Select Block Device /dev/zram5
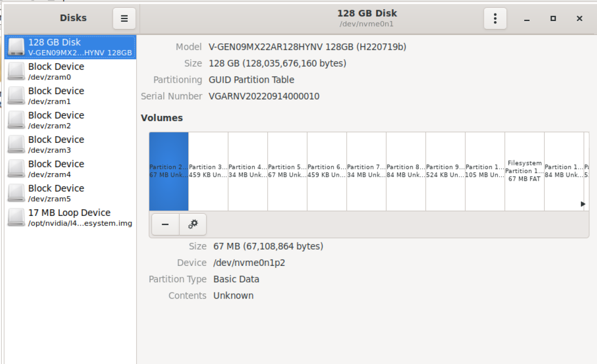597x364 pixels. tap(70, 193)
